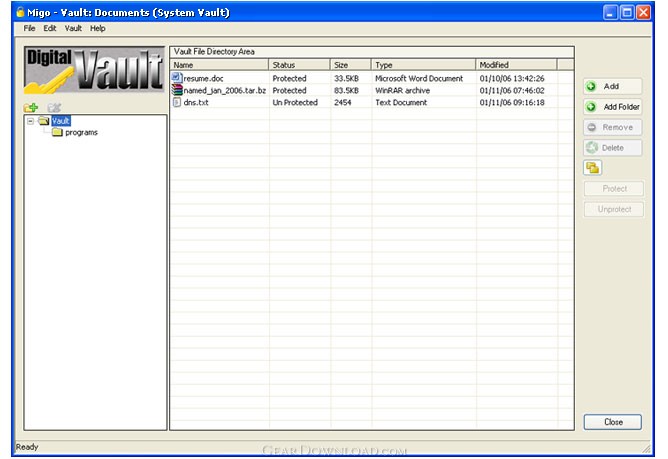Click the Protect button
Image resolution: width=668 pixels, height=459 pixels.
(x=614, y=188)
